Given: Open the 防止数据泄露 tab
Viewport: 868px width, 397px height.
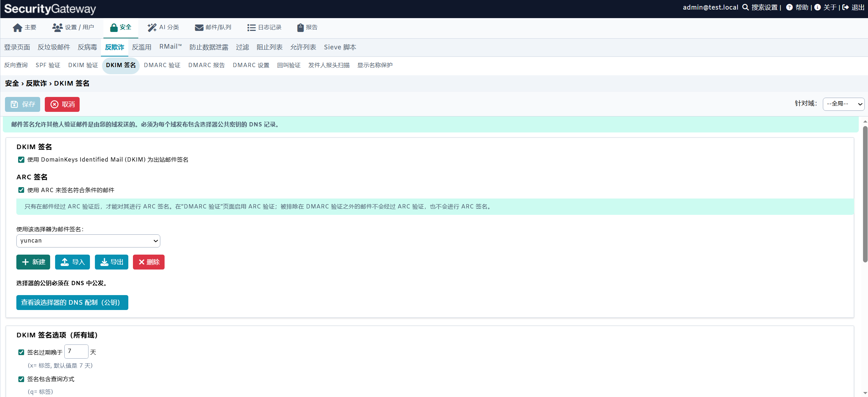Looking at the screenshot, I should pos(209,47).
